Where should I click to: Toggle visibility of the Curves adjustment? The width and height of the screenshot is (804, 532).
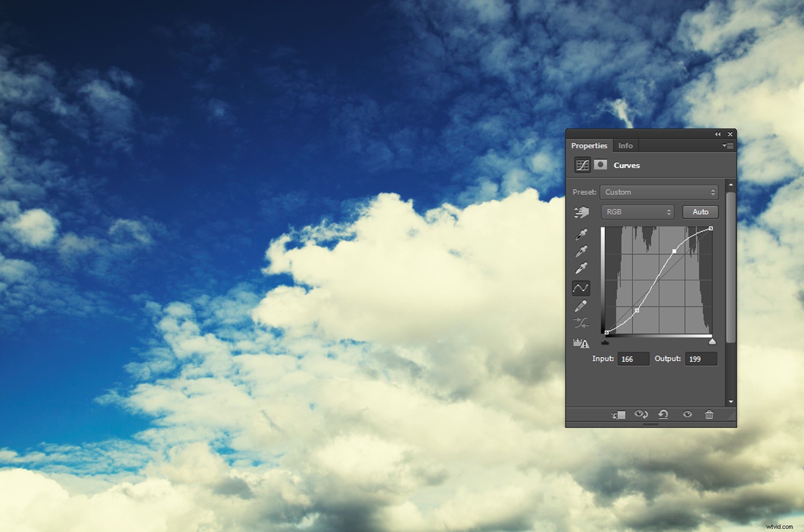click(688, 414)
